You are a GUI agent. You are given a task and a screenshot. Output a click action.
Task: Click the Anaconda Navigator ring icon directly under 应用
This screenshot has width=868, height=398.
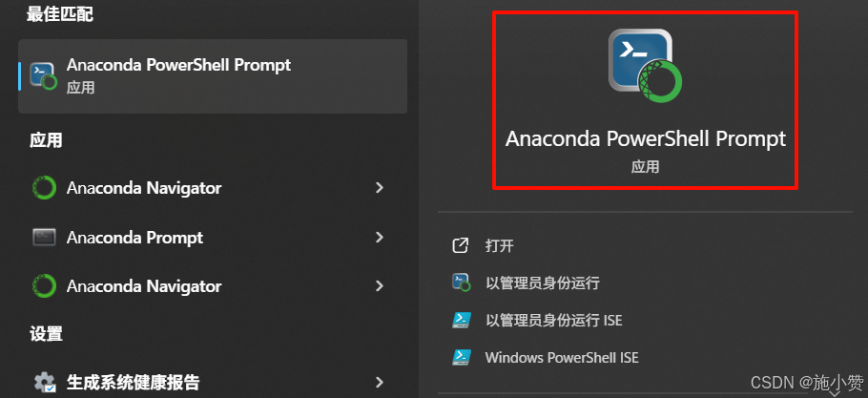click(x=44, y=188)
